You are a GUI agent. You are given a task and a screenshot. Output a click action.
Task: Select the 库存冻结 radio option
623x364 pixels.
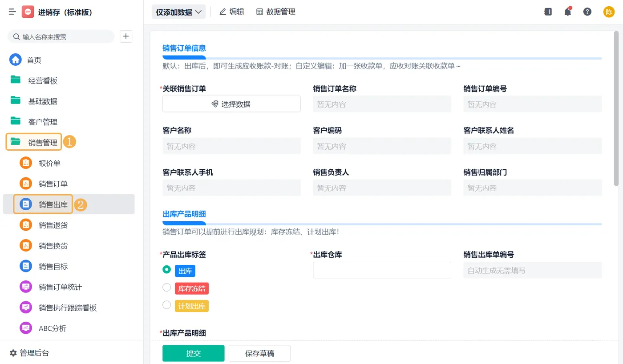tap(167, 287)
